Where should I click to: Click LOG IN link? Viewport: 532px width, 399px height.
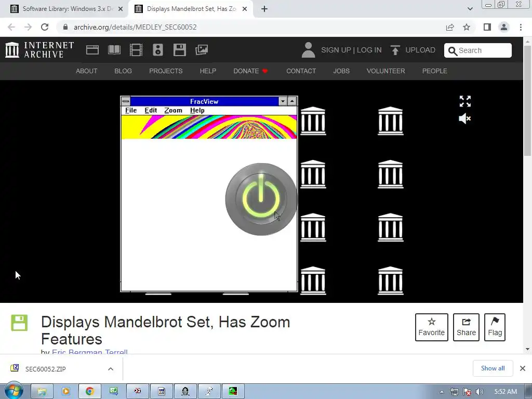coord(369,50)
